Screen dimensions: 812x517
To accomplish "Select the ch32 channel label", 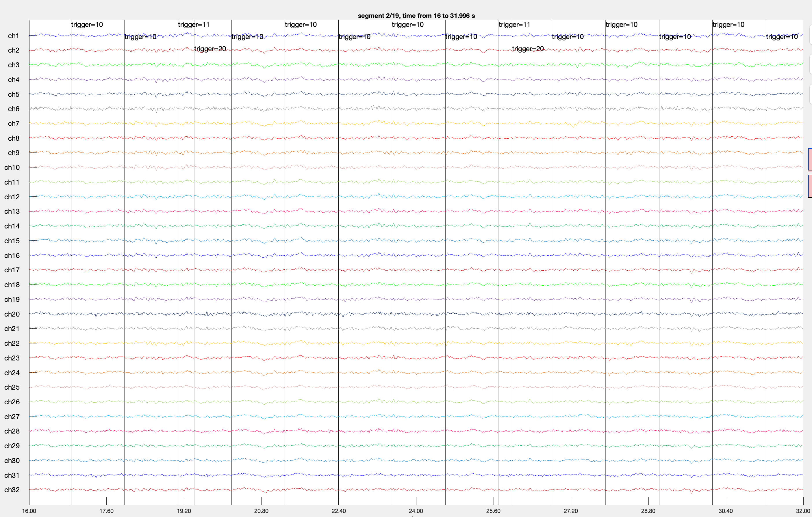I will coord(12,490).
